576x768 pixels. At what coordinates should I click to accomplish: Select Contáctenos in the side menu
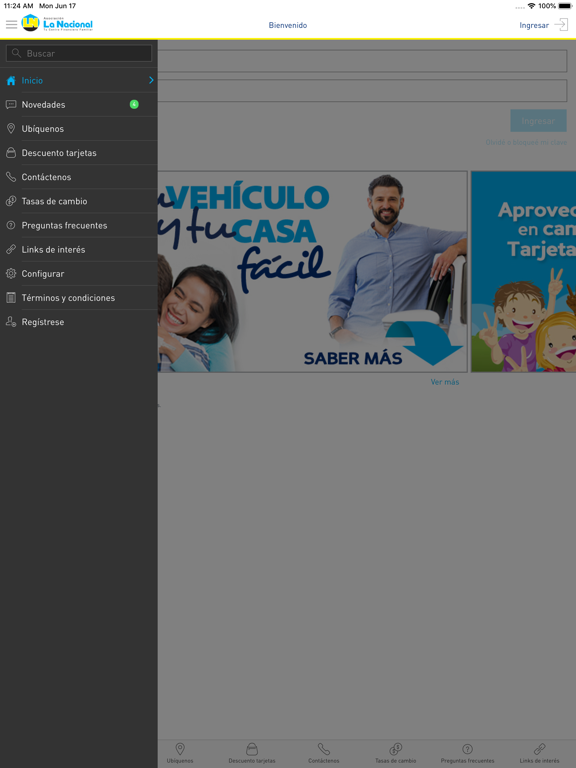point(78,177)
